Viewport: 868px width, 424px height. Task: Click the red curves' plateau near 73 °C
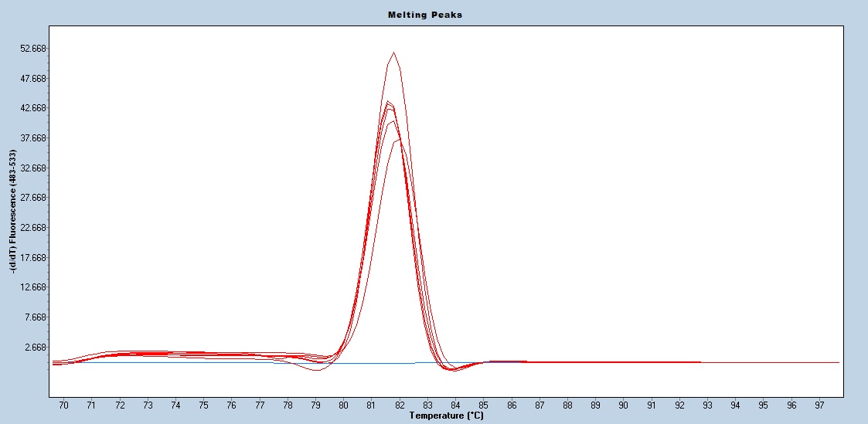pos(147,353)
